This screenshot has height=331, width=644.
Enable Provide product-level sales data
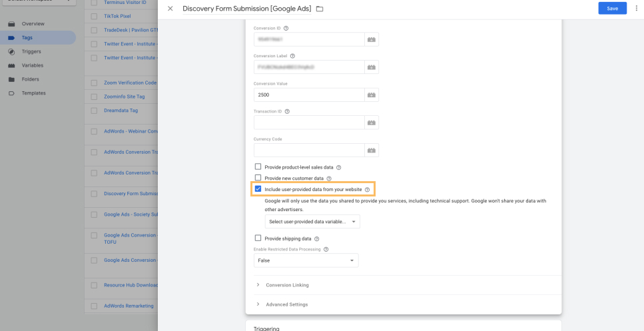click(258, 166)
